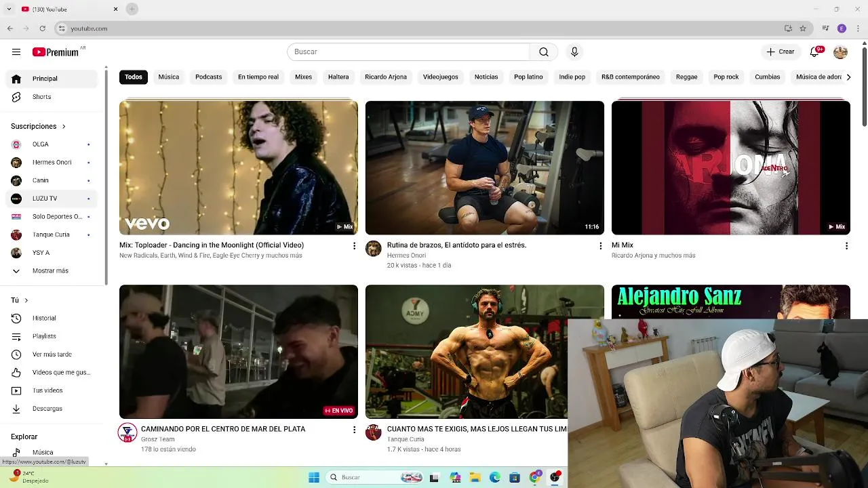Open options for Toploader mix
This screenshot has width=868, height=488.
354,246
